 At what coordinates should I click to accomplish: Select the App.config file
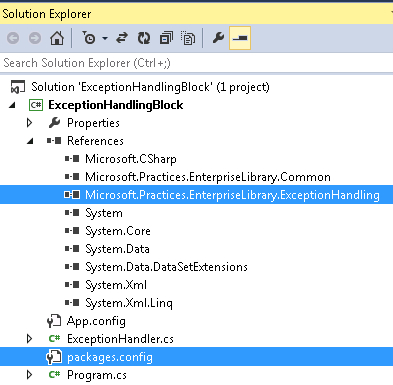pyautogui.click(x=96, y=321)
